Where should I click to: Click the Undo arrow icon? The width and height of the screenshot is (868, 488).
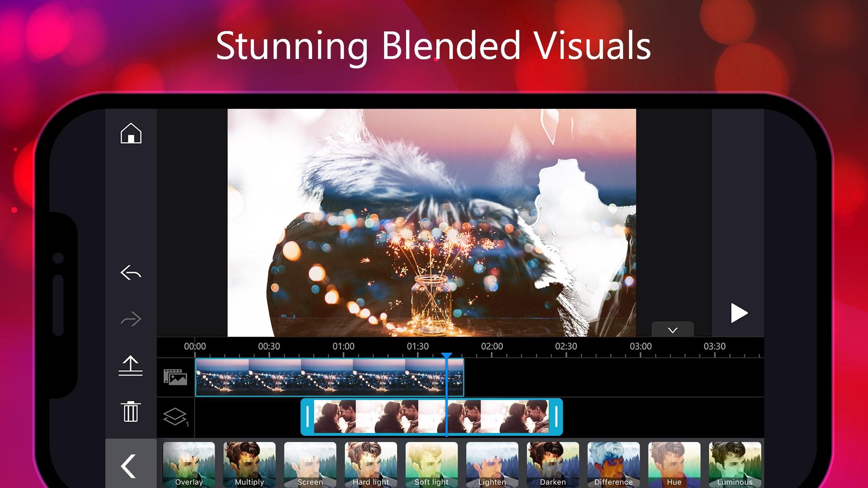point(131,273)
